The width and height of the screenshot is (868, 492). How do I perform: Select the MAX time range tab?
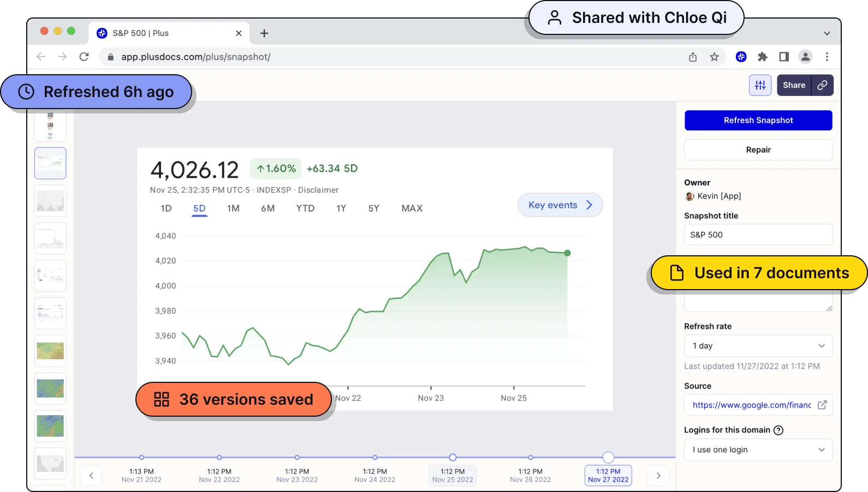coord(412,208)
